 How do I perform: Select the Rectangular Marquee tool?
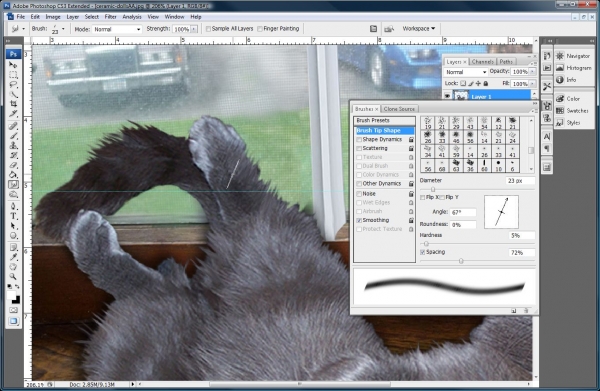tap(13, 74)
